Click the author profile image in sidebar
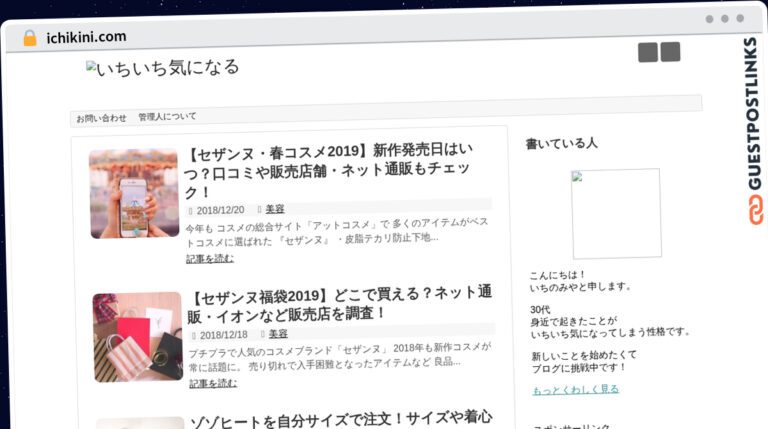This screenshot has height=429, width=768. [x=616, y=214]
